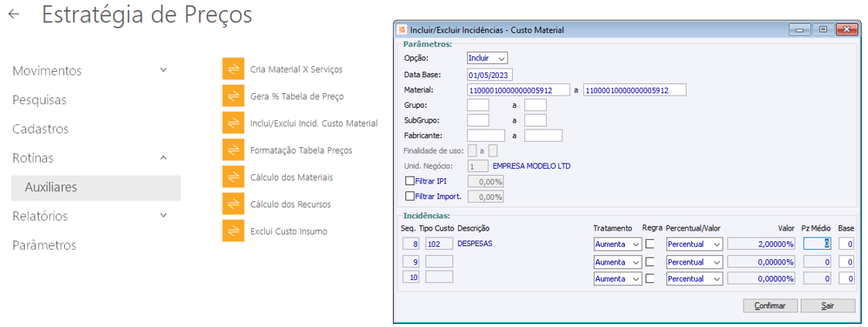Click the Cálculo dos Materiais icon

pyautogui.click(x=233, y=177)
